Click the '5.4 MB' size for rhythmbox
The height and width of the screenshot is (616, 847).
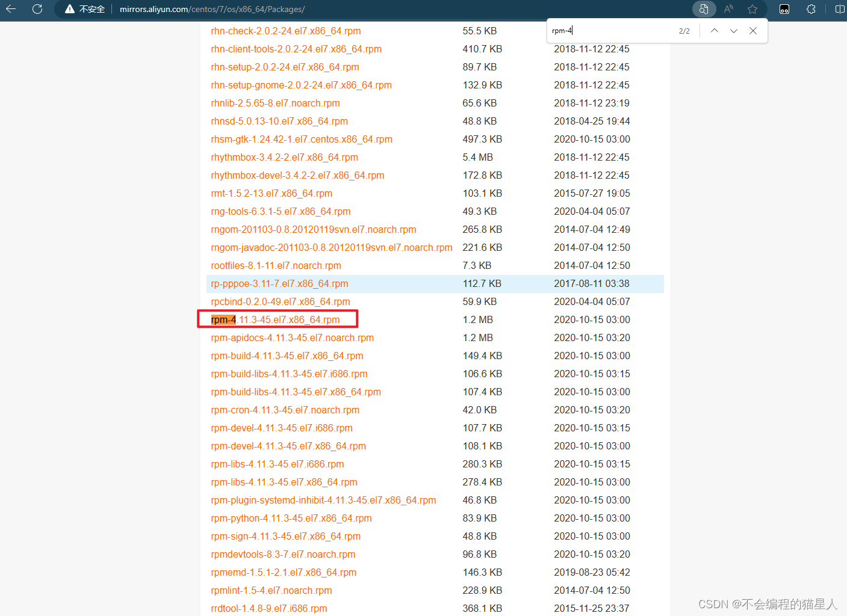click(477, 157)
